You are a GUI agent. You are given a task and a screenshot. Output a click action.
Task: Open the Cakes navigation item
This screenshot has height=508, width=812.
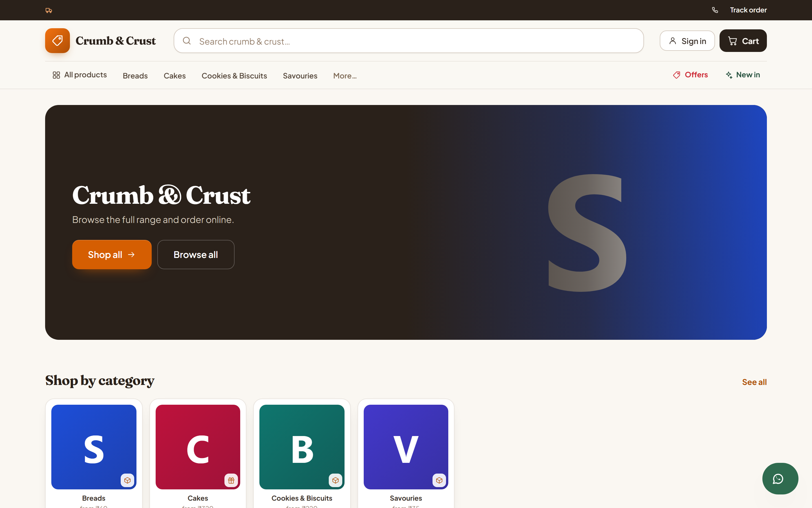pyautogui.click(x=175, y=76)
